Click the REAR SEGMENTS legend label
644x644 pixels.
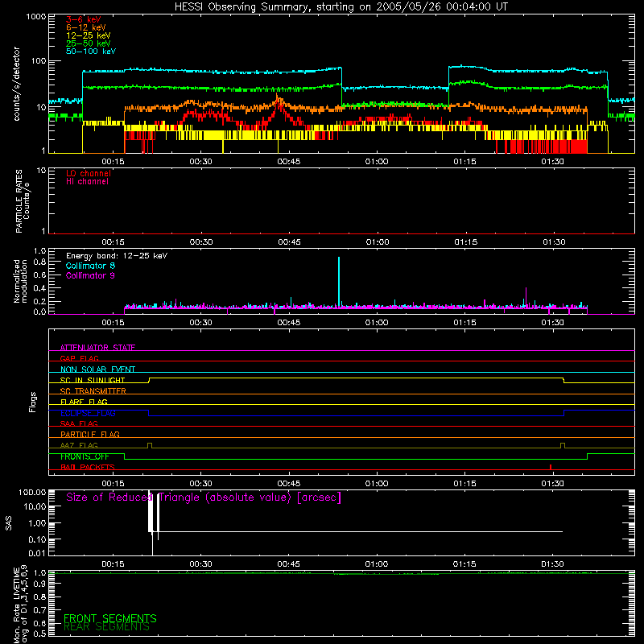coord(107,627)
